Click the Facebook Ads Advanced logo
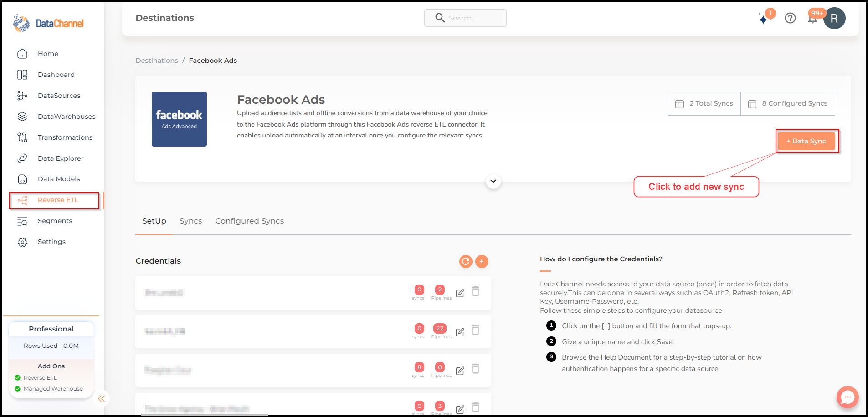The image size is (868, 417). tap(179, 119)
